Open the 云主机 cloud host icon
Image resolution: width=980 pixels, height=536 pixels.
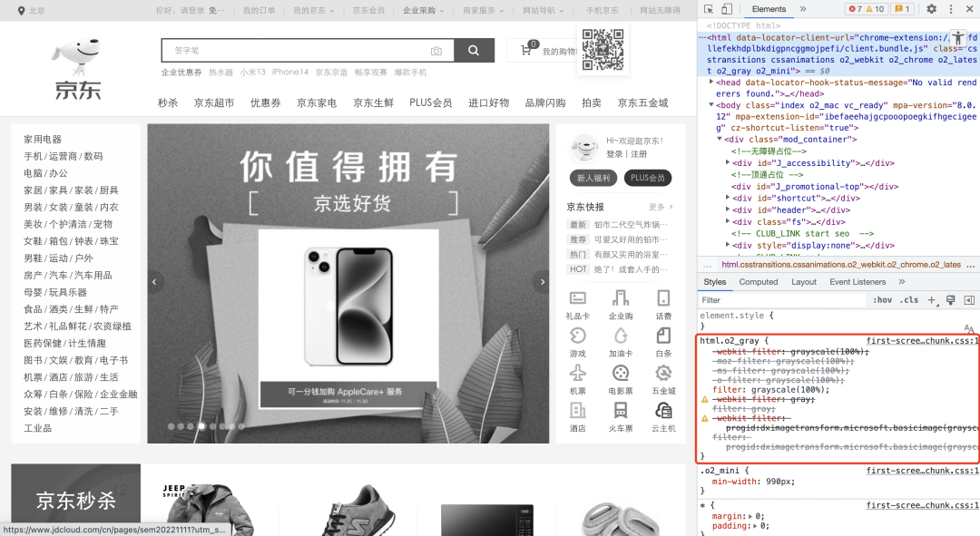[663, 411]
